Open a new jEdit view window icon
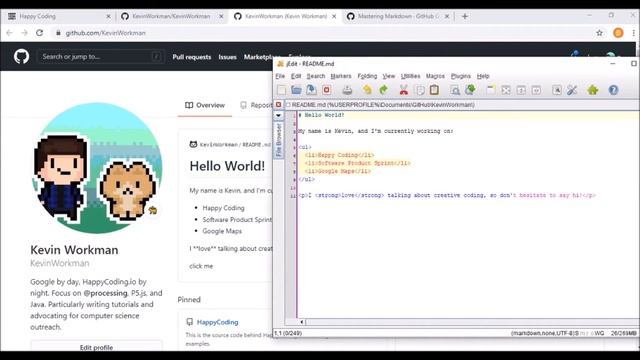 [491, 90]
